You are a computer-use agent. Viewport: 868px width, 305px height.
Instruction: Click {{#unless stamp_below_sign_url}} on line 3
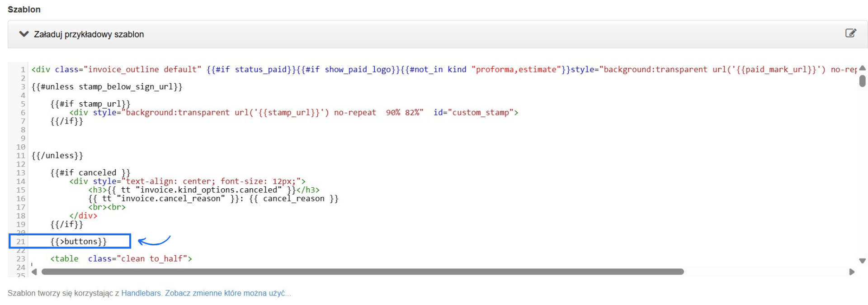tap(107, 87)
